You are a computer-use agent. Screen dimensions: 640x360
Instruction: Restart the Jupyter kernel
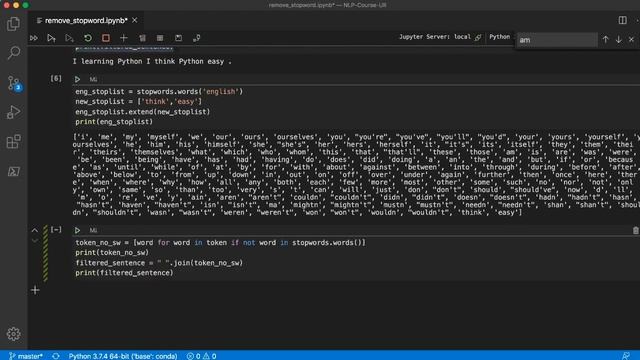(88, 38)
